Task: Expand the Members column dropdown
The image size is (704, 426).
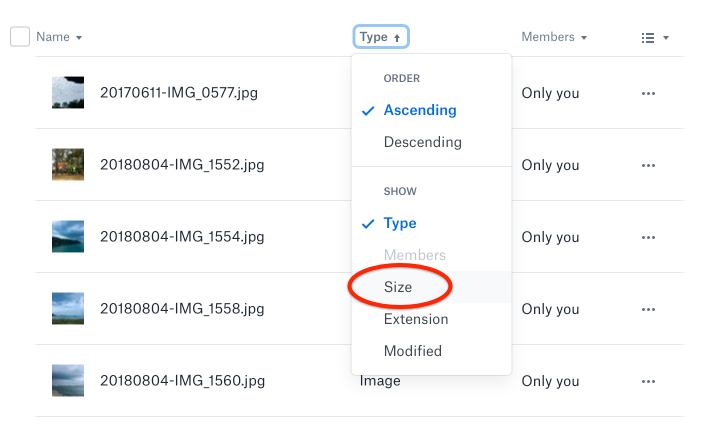Action: point(554,37)
